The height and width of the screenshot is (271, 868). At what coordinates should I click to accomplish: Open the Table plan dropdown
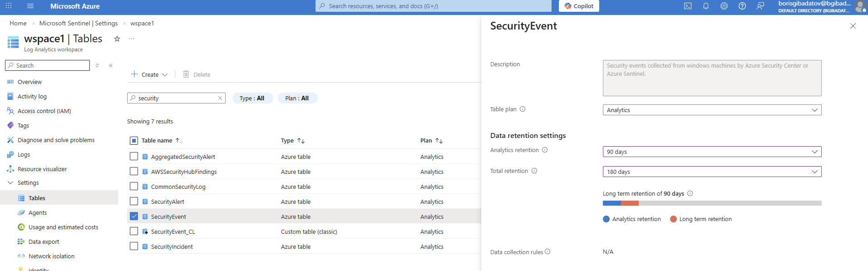pyautogui.click(x=711, y=110)
